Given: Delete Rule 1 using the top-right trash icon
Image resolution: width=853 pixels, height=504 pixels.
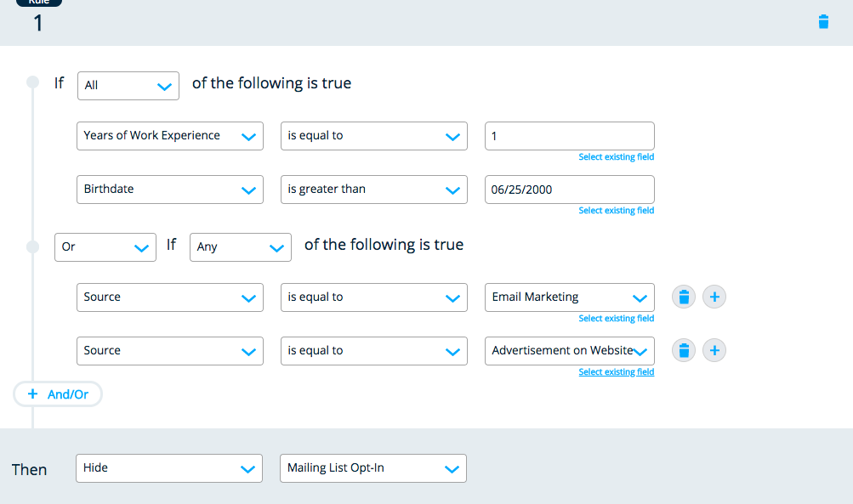Looking at the screenshot, I should pyautogui.click(x=822, y=22).
